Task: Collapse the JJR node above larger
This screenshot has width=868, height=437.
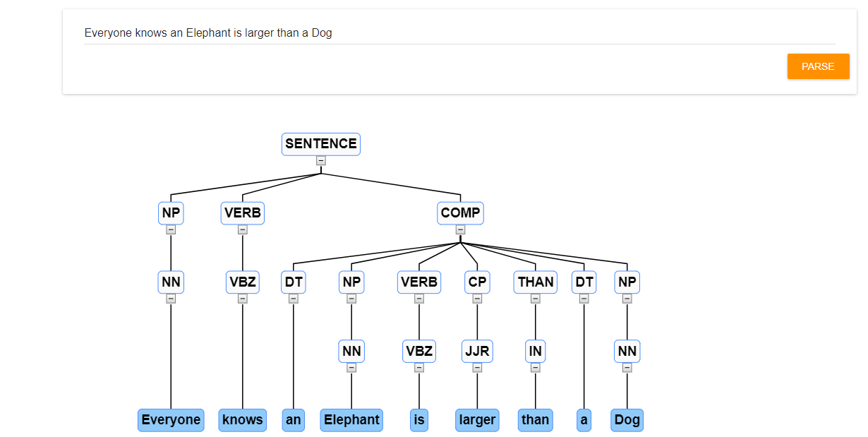Action: 477,367
